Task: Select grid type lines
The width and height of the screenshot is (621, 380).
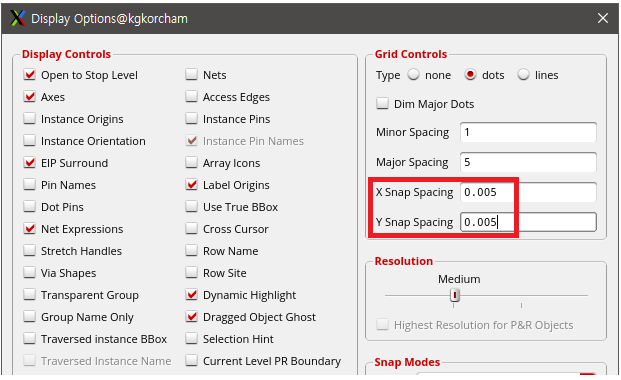Action: pyautogui.click(x=523, y=74)
